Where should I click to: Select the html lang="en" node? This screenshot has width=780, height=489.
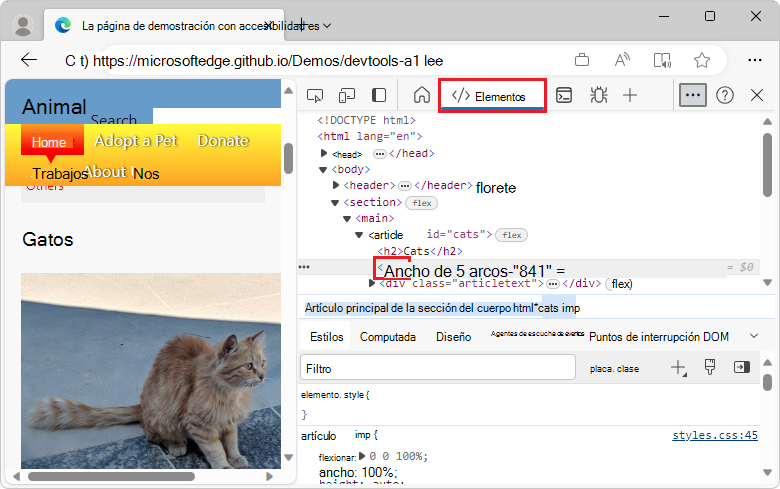[370, 136]
